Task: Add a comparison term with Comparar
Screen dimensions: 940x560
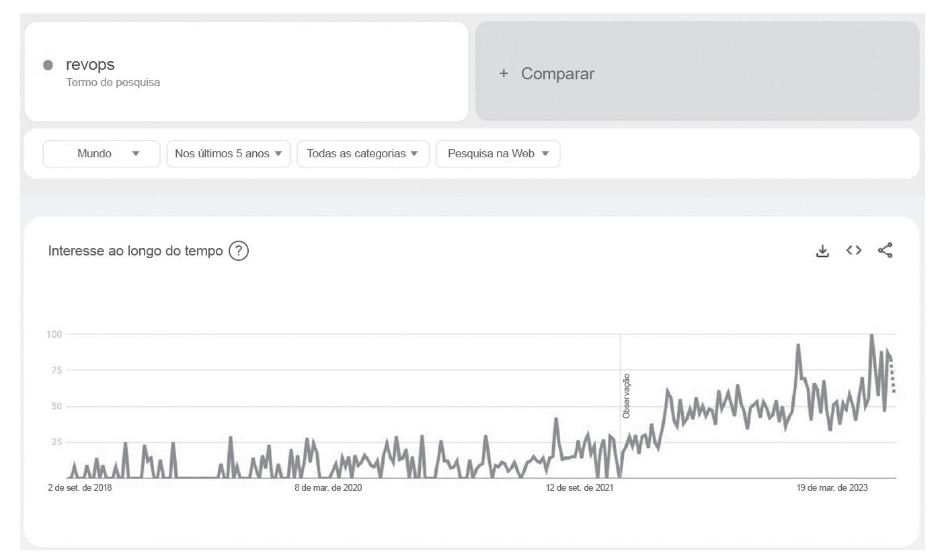Action: [547, 73]
